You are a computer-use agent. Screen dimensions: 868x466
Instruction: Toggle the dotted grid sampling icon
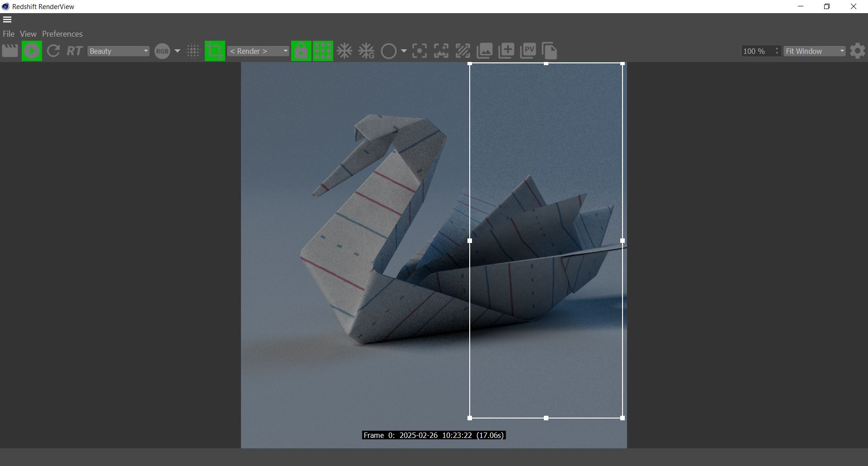(193, 51)
